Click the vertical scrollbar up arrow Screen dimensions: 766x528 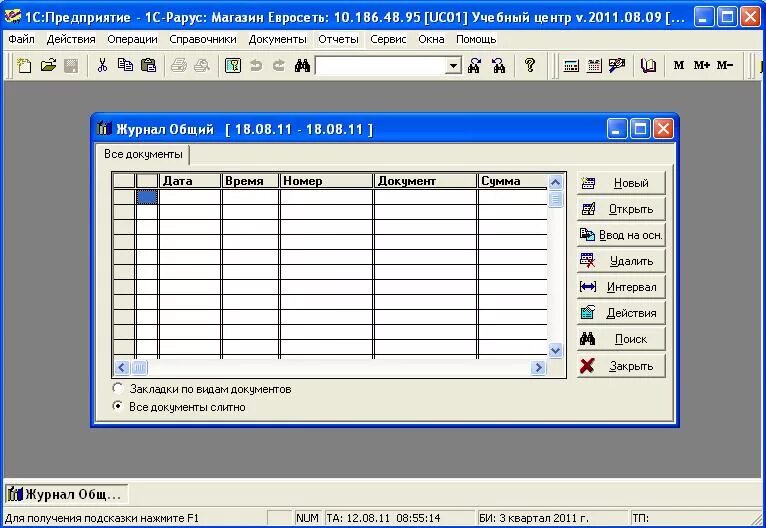[555, 183]
